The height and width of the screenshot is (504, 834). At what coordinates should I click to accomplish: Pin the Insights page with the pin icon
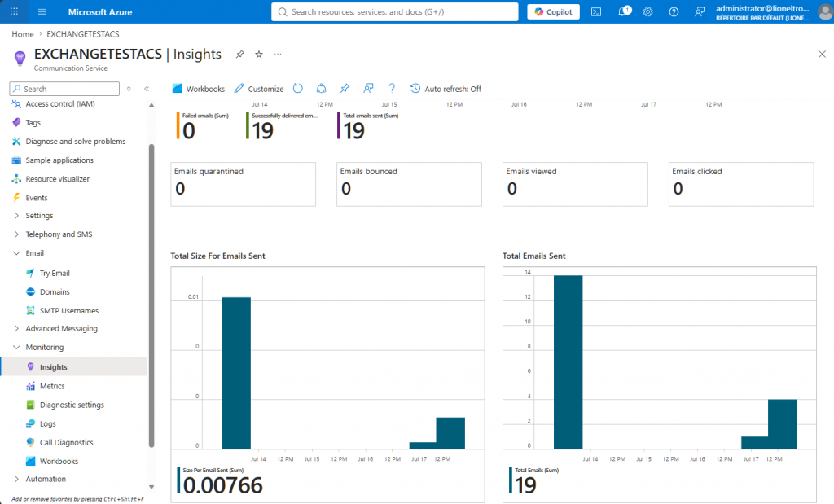tap(240, 55)
